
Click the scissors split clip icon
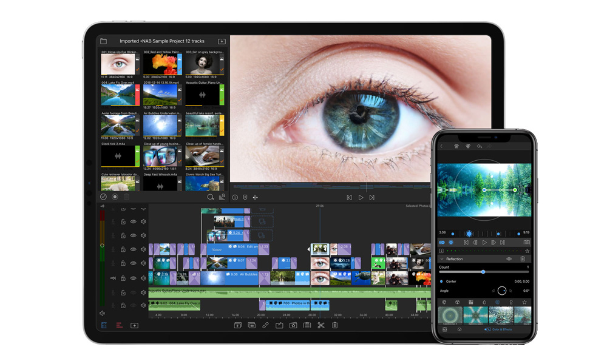pyautogui.click(x=320, y=326)
